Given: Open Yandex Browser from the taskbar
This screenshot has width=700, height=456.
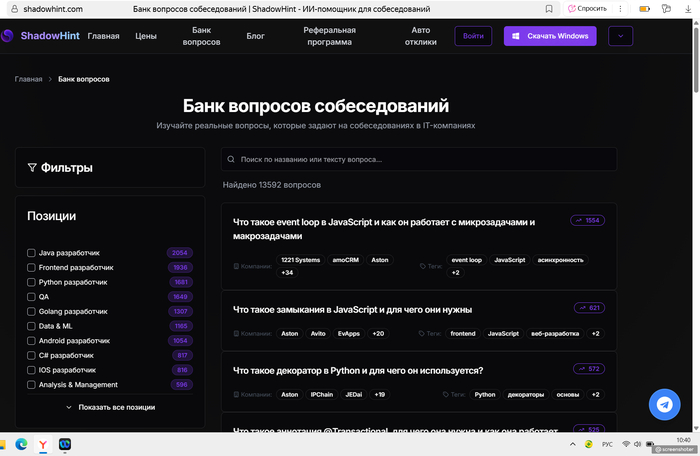Looking at the screenshot, I should point(43,443).
